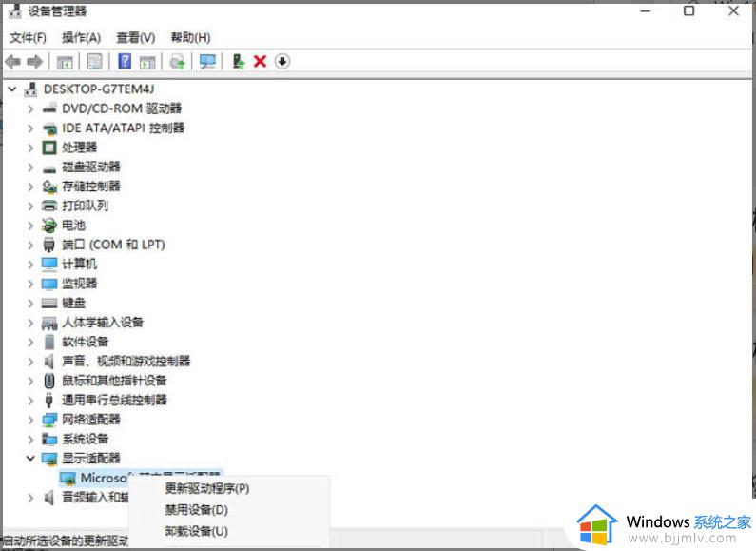Open the 操作(A) menu

tap(81, 38)
